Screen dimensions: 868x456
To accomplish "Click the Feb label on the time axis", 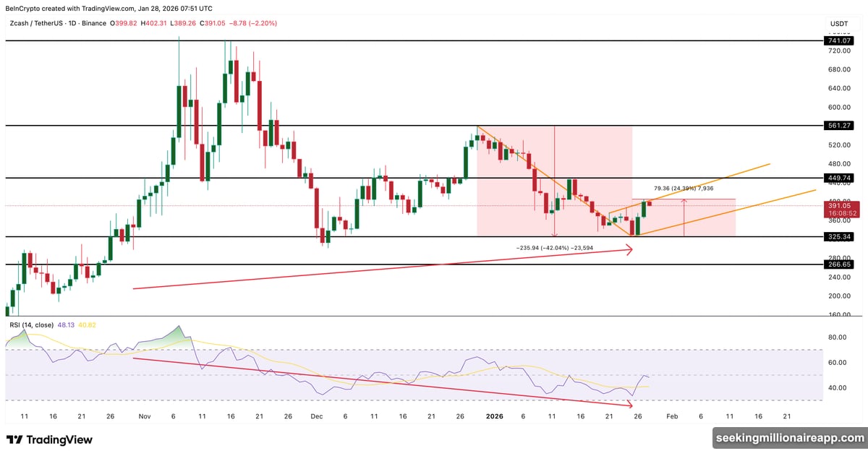I will point(672,416).
